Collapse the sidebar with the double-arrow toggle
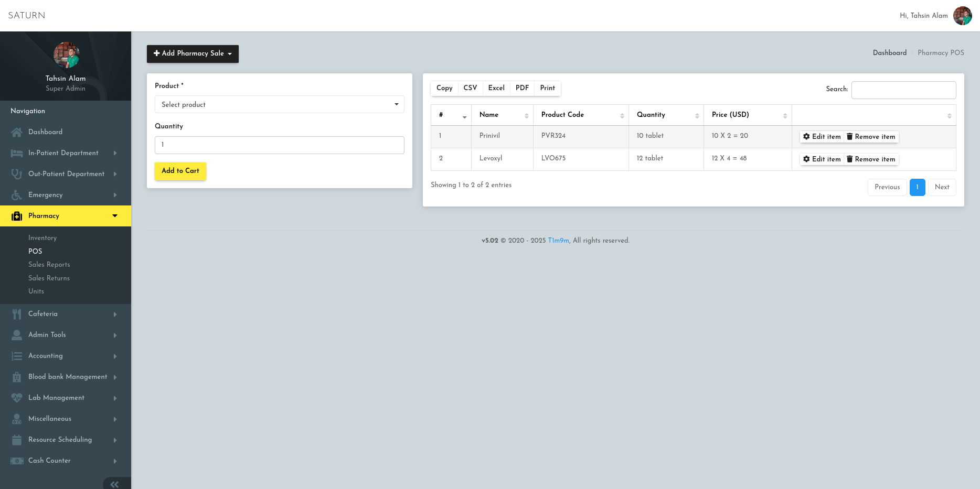The width and height of the screenshot is (980, 489). click(115, 484)
